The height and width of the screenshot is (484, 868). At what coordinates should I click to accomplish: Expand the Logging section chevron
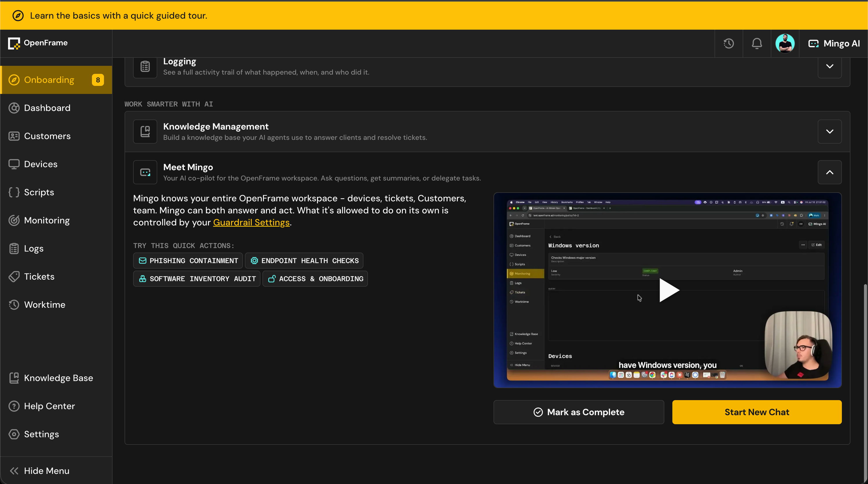click(830, 66)
